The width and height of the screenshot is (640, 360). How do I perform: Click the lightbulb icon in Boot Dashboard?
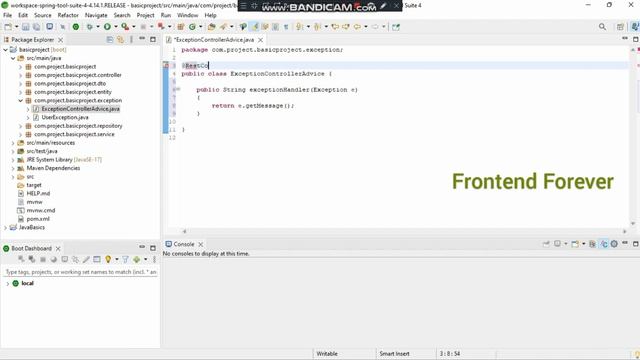tap(108, 259)
